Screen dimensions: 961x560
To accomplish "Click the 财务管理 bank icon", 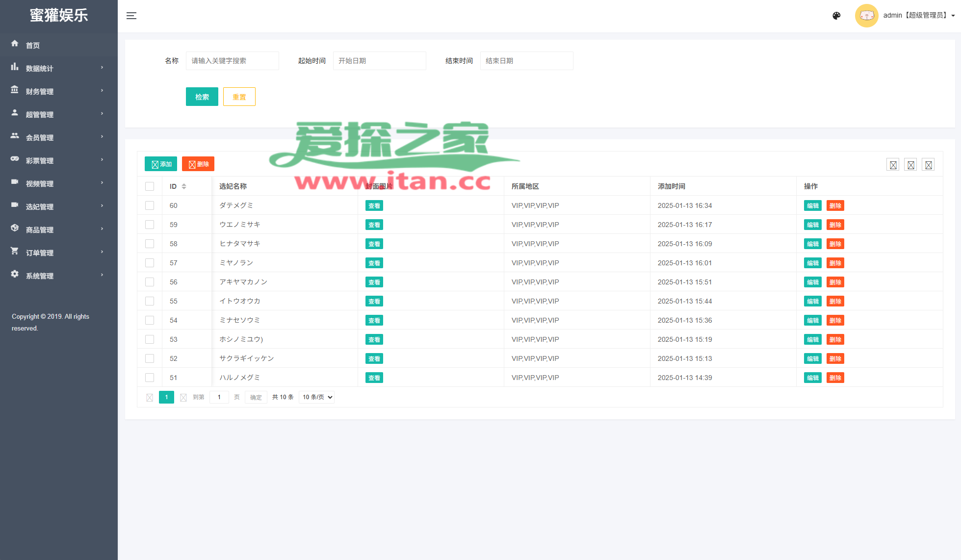I will (x=15, y=90).
